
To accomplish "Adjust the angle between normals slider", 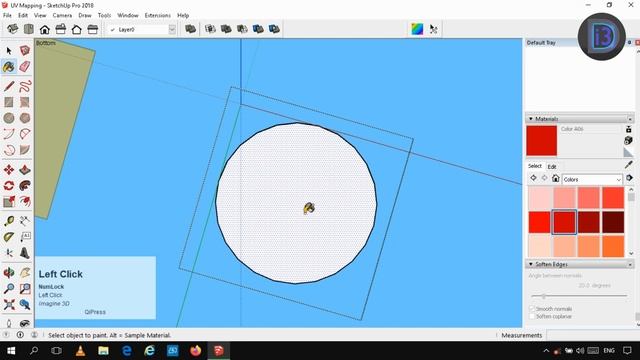I will pyautogui.click(x=544, y=296).
